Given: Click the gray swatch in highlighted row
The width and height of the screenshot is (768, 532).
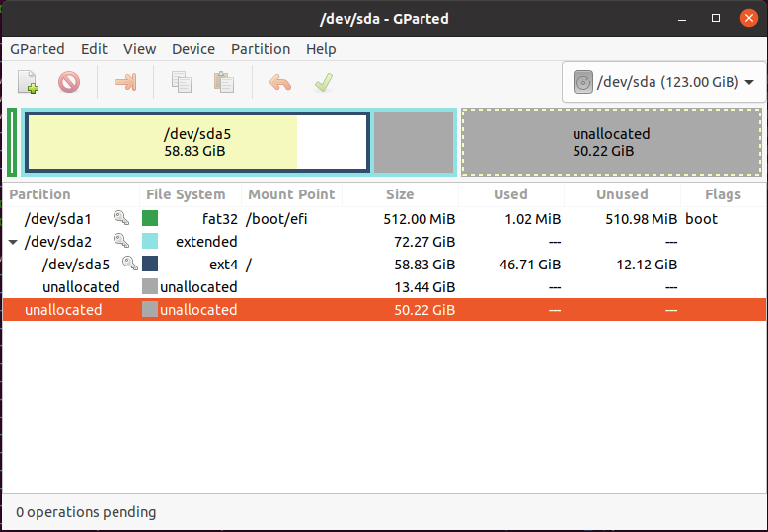Looking at the screenshot, I should pos(150,309).
